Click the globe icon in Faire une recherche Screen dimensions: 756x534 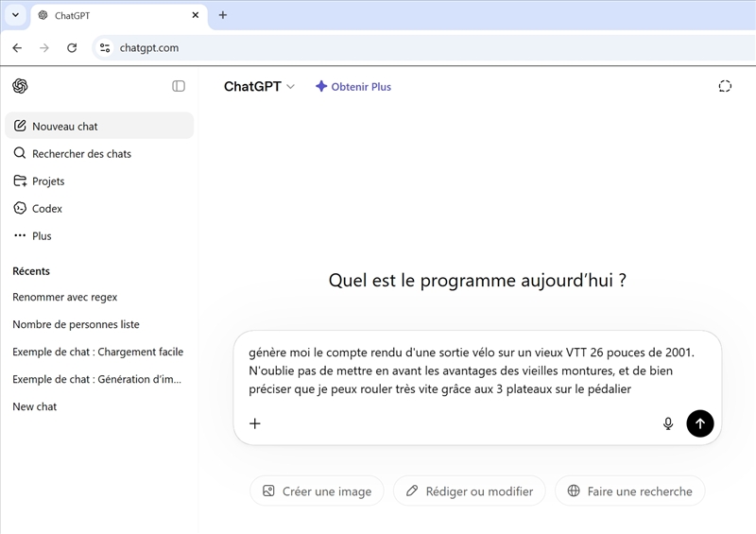(x=574, y=491)
